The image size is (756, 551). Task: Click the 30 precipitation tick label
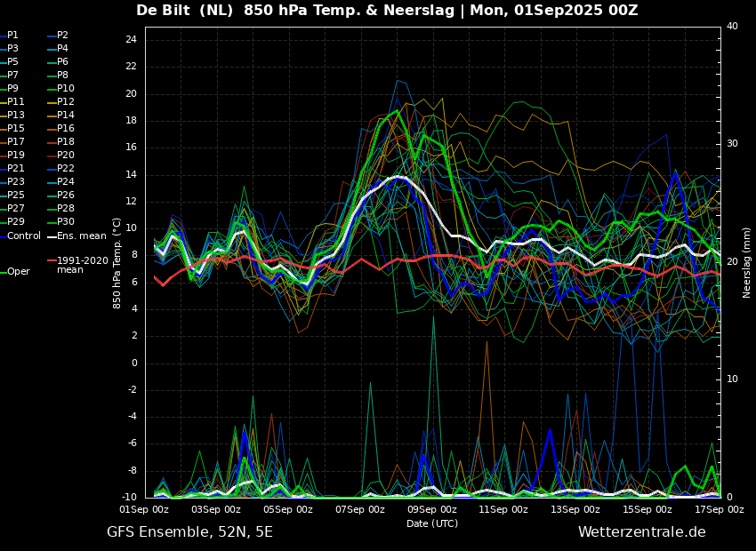tap(732, 144)
